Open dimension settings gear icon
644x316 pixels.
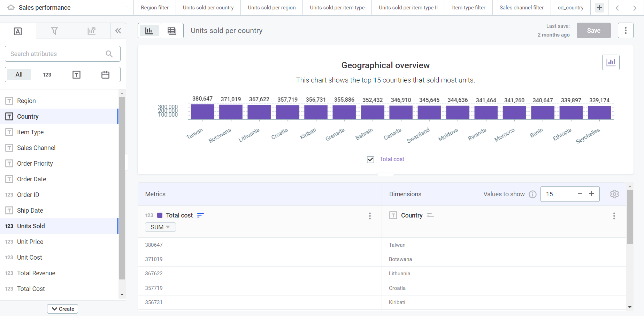(x=614, y=194)
